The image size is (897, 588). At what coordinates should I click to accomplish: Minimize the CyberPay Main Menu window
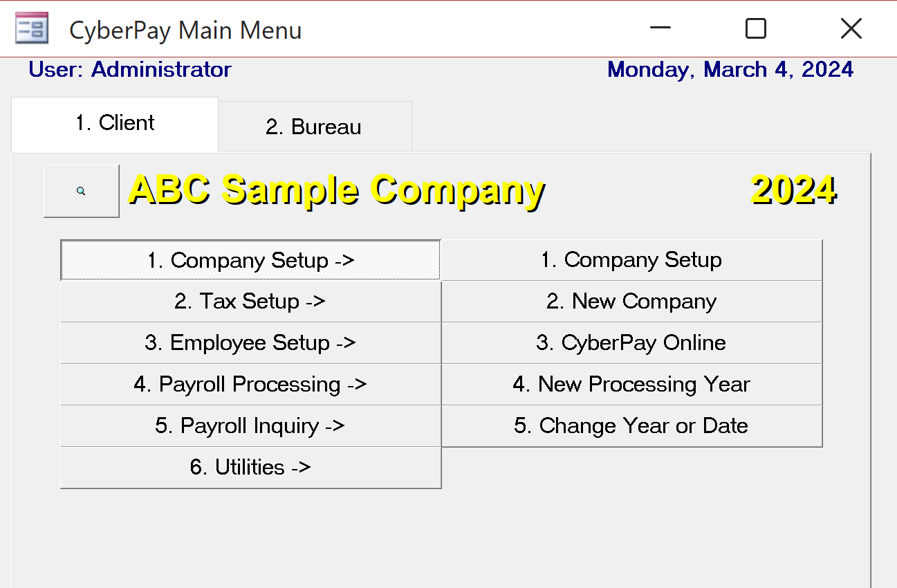(660, 29)
